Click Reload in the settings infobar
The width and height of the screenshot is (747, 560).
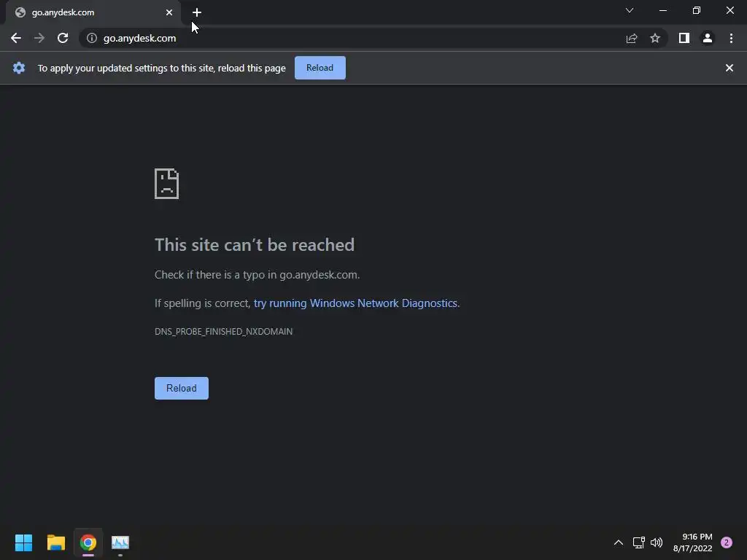coord(320,68)
